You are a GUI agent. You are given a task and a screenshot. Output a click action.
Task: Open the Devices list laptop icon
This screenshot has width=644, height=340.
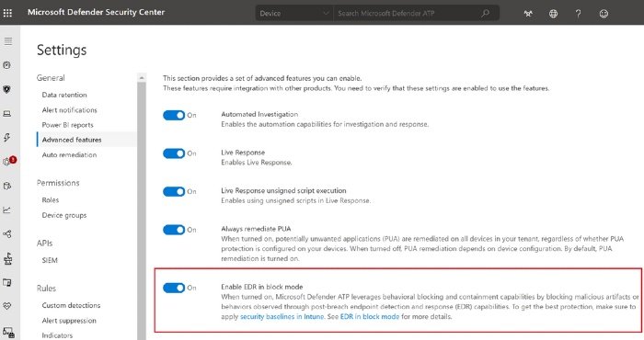pyautogui.click(x=7, y=114)
